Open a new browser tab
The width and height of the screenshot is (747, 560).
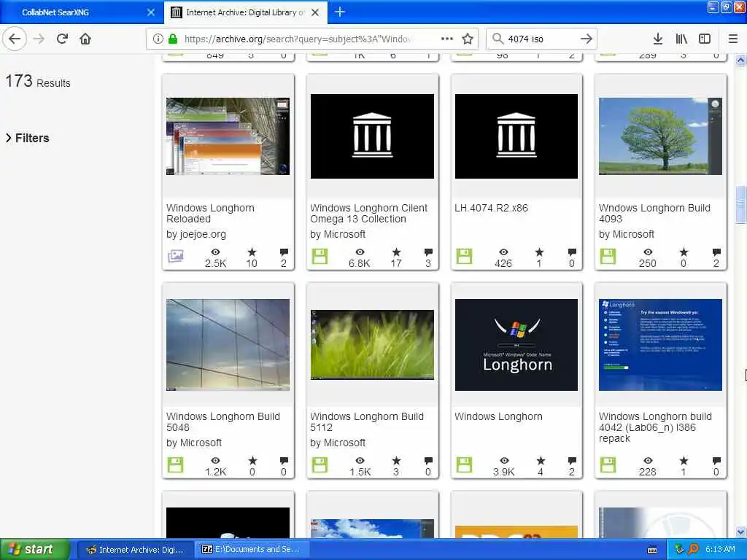(340, 12)
